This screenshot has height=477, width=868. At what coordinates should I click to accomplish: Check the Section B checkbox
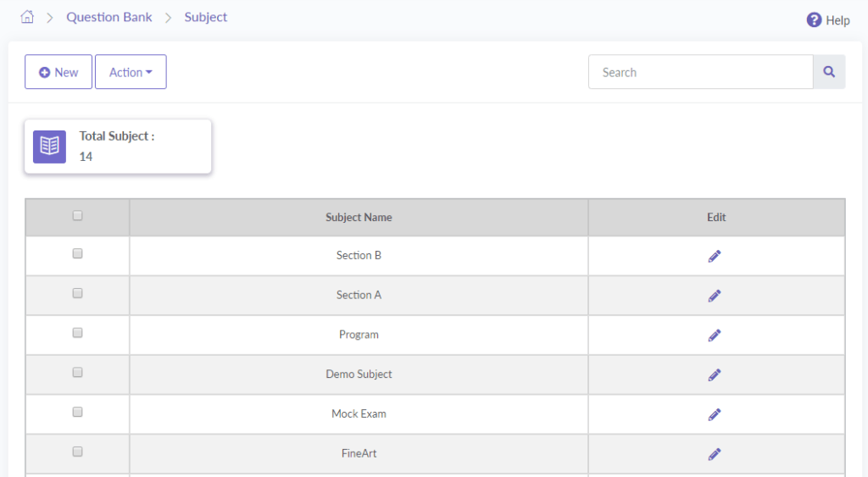[78, 253]
